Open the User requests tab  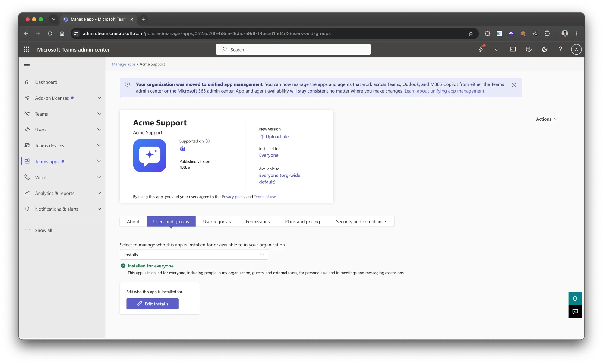(217, 222)
